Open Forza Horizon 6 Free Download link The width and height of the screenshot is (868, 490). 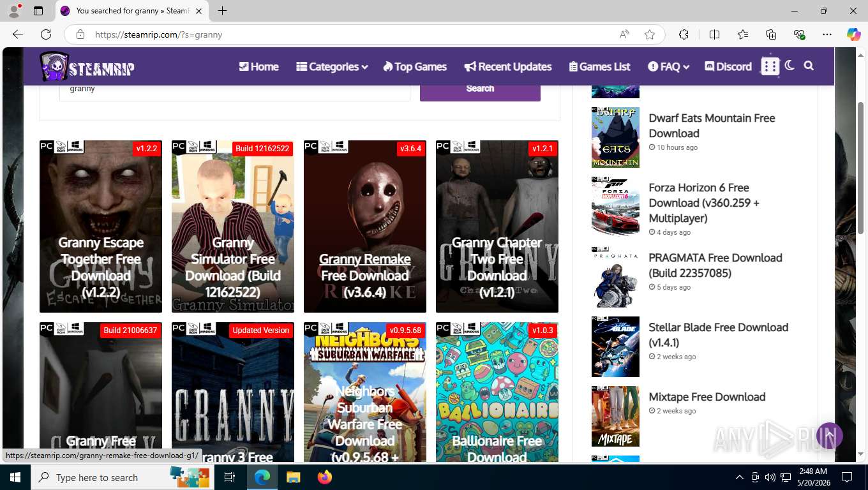click(x=704, y=203)
